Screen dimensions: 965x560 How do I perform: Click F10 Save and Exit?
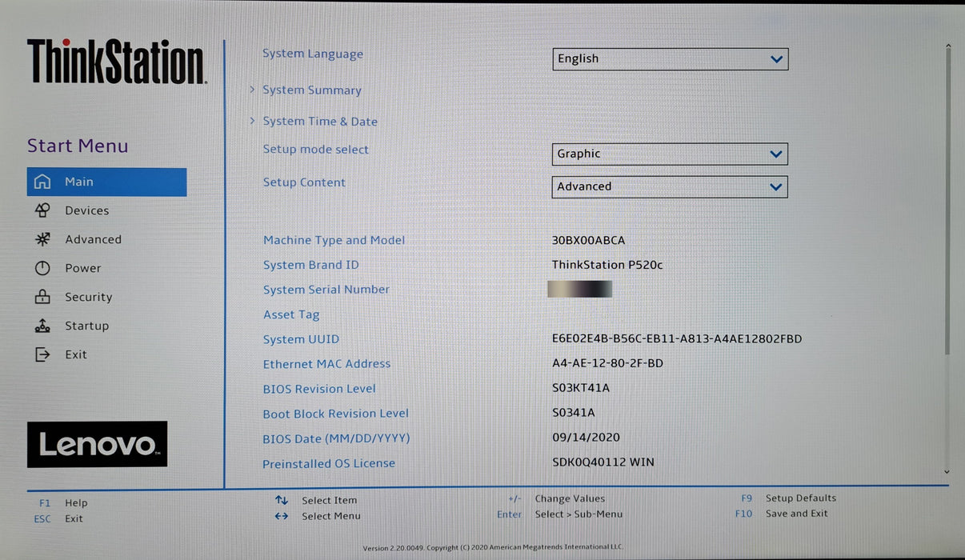pos(782,514)
